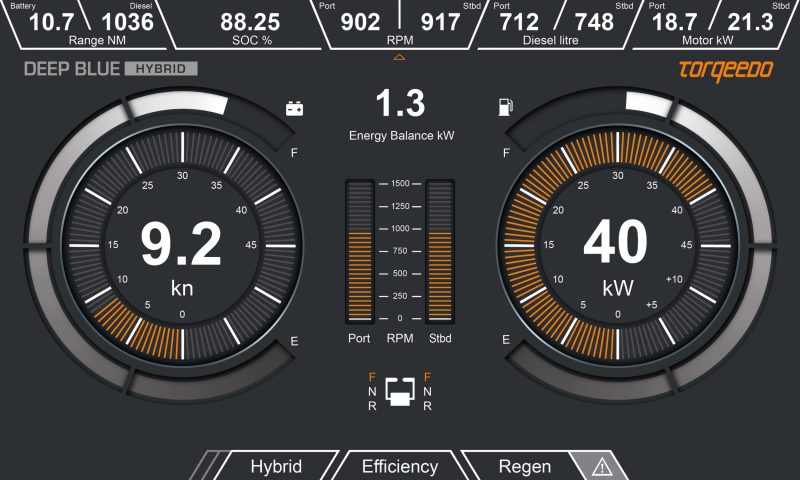Open the Regen tab
The width and height of the screenshot is (800, 480).
524,466
